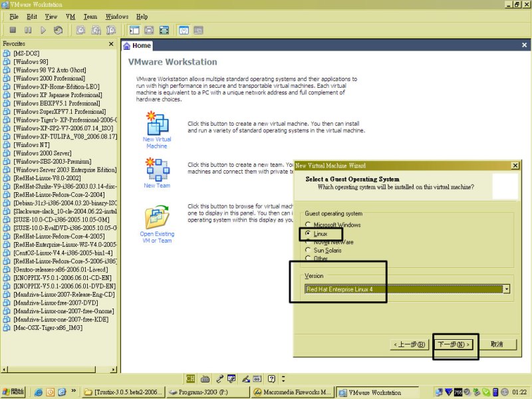The height and width of the screenshot is (399, 532).
Task: Click the Favorites horizontal scrollbar left arrow
Action: point(4,370)
